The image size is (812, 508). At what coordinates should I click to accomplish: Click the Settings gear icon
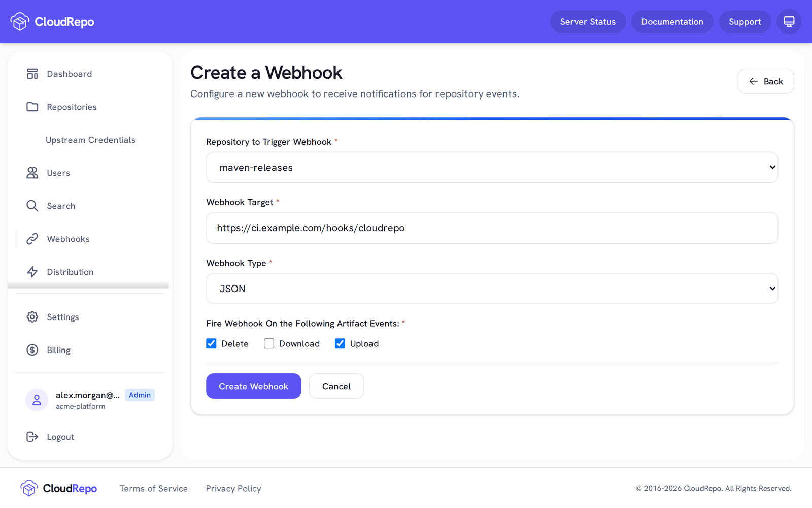coord(32,317)
